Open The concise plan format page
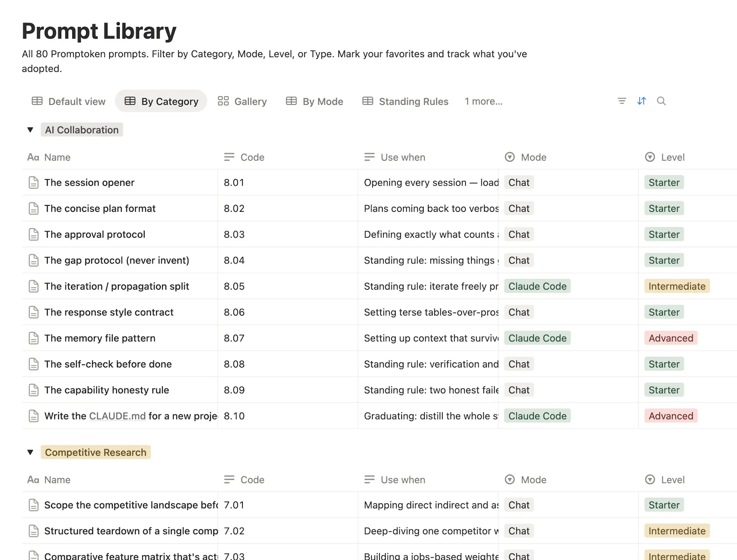 click(x=100, y=209)
